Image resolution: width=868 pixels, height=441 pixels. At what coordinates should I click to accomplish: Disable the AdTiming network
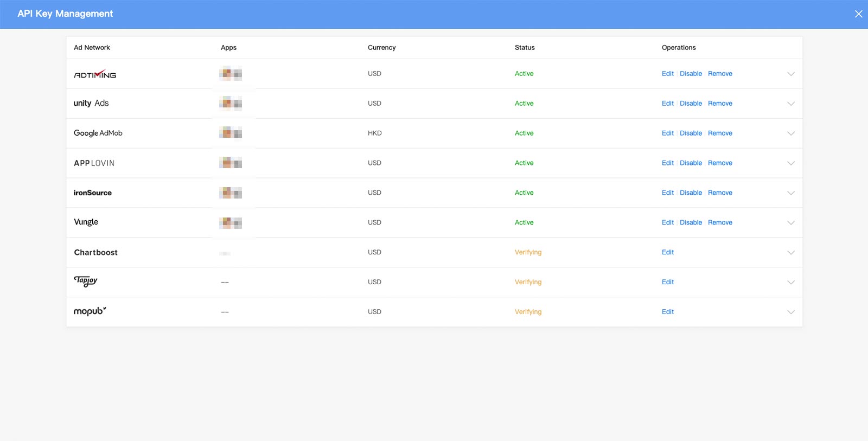coord(691,74)
